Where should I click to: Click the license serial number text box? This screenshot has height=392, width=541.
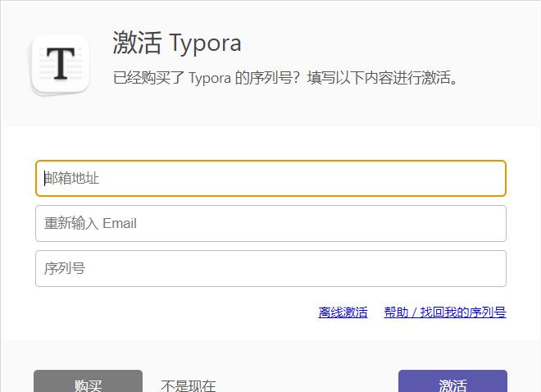[x=270, y=268]
